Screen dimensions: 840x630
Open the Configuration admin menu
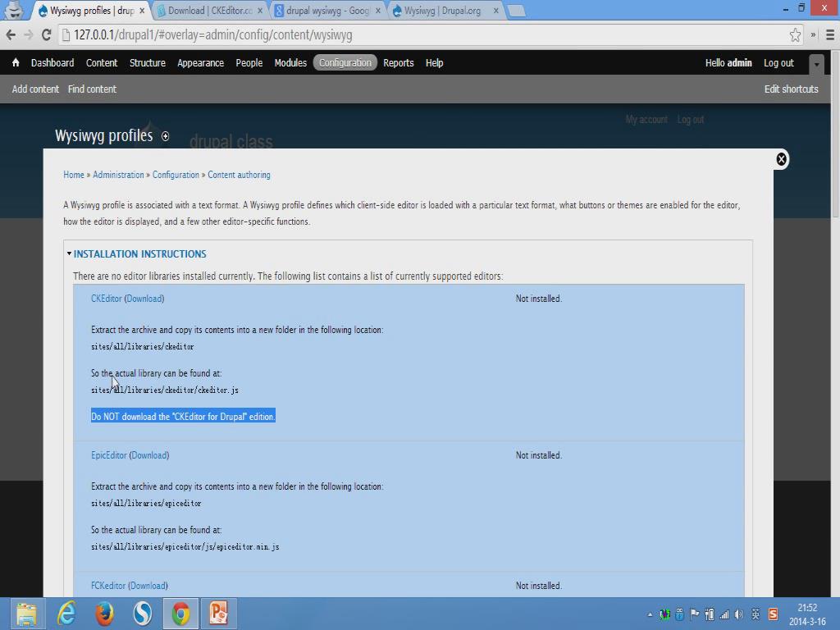pyautogui.click(x=345, y=62)
